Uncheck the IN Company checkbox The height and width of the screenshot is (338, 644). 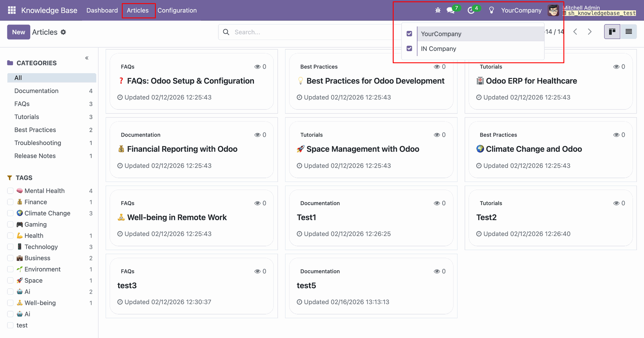click(409, 49)
